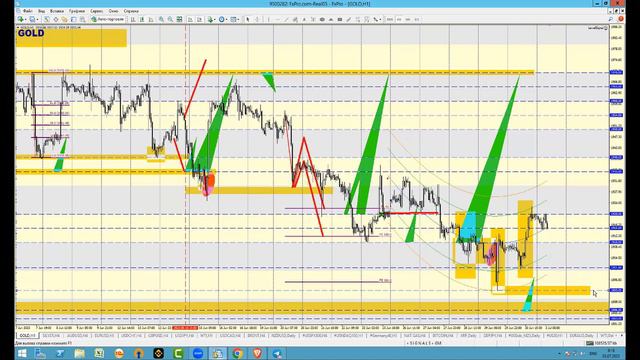Open the Файл menu
This screenshot has height=360, width=640.
point(28,11)
